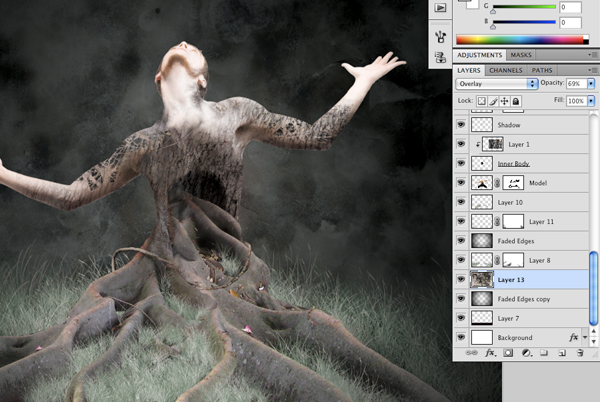The height and width of the screenshot is (402, 600).
Task: Click the Delete layer trash icon
Action: tap(580, 353)
